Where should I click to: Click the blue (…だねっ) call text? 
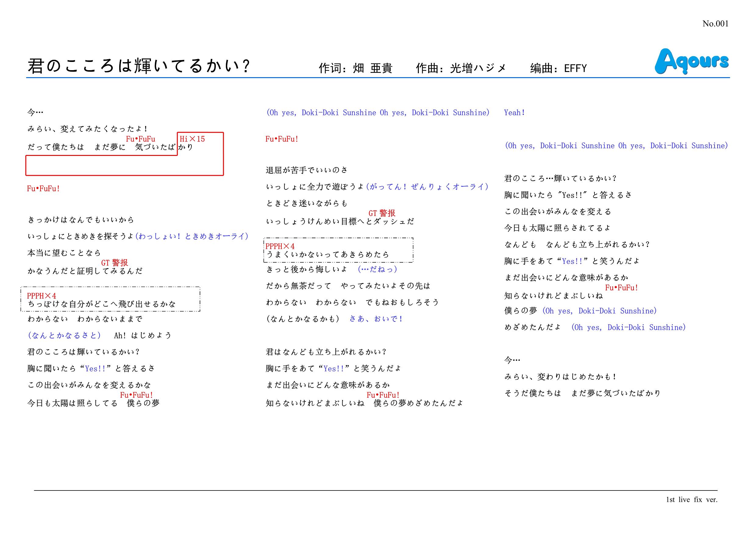(377, 269)
